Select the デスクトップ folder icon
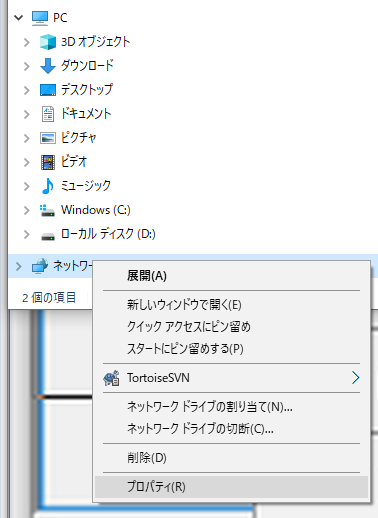The width and height of the screenshot is (378, 518). pyautogui.click(x=48, y=90)
